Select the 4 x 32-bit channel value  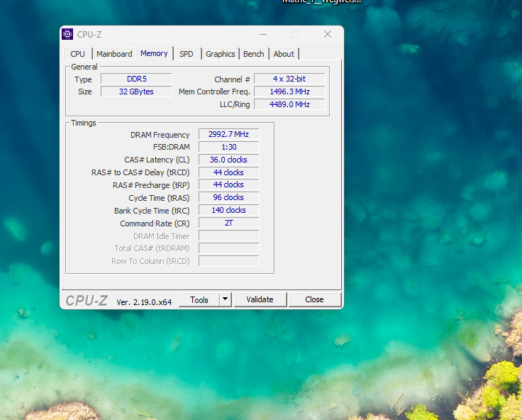(x=289, y=79)
